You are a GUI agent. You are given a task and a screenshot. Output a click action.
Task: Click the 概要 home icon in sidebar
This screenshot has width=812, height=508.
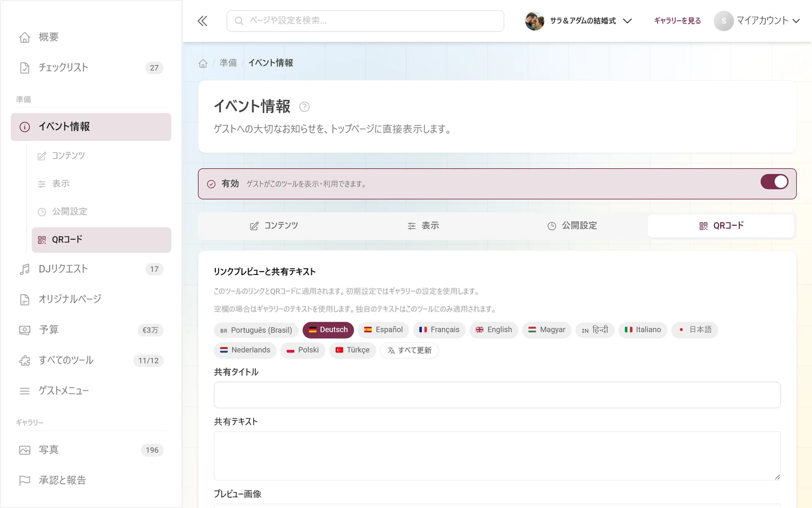[x=25, y=37]
